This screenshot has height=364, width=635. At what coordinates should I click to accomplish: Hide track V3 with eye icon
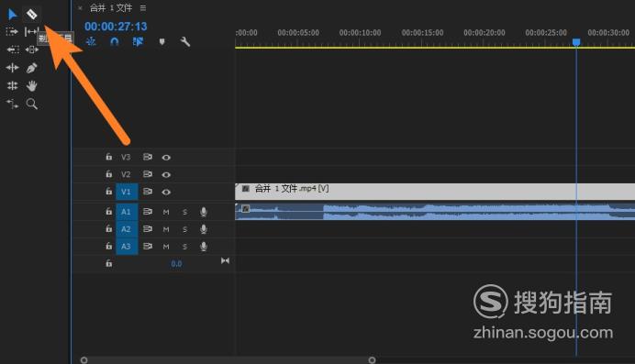click(166, 158)
